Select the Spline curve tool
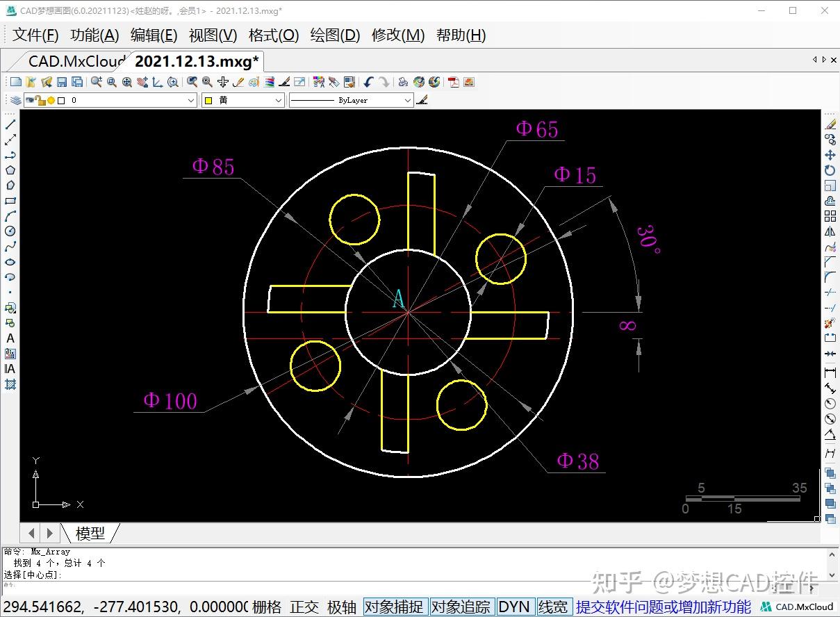 [x=10, y=247]
